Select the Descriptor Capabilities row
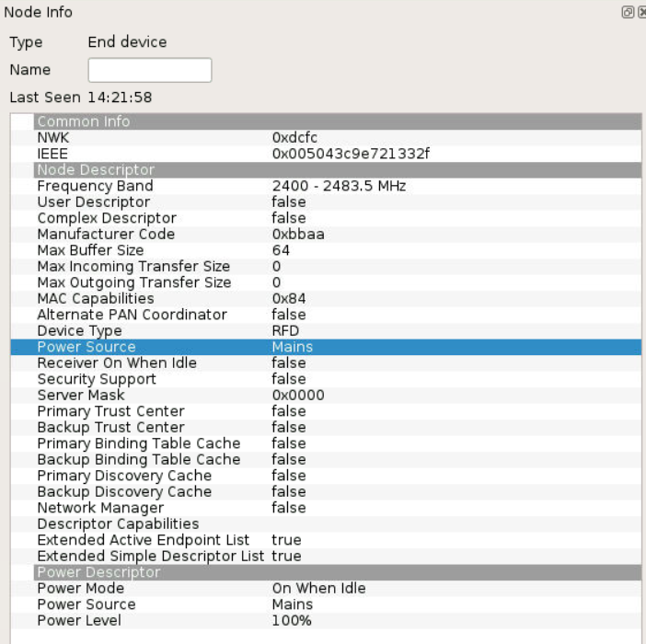Screen dimensions: 646x644 [327, 523]
